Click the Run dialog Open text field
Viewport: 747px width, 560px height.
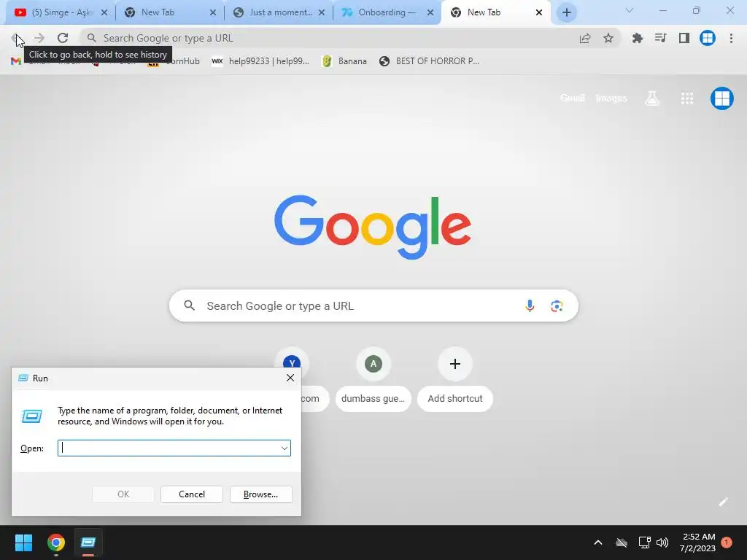point(174,448)
